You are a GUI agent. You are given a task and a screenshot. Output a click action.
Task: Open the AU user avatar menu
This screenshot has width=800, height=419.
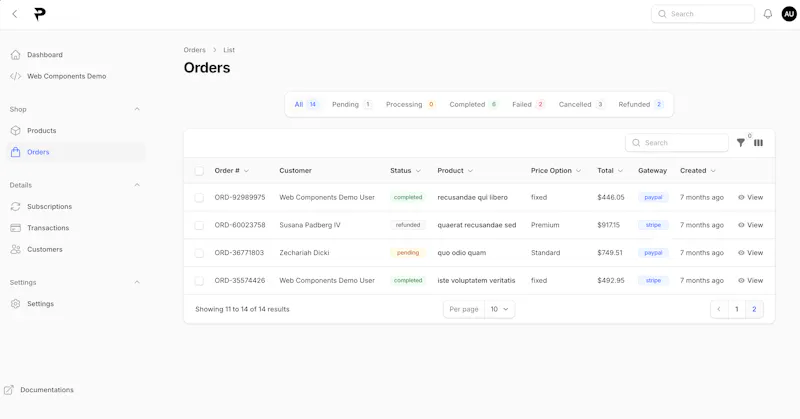point(789,14)
